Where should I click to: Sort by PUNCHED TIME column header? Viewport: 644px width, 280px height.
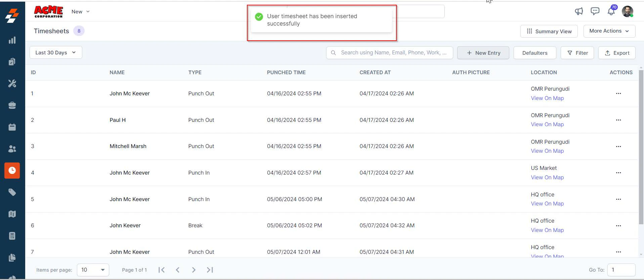(x=286, y=73)
